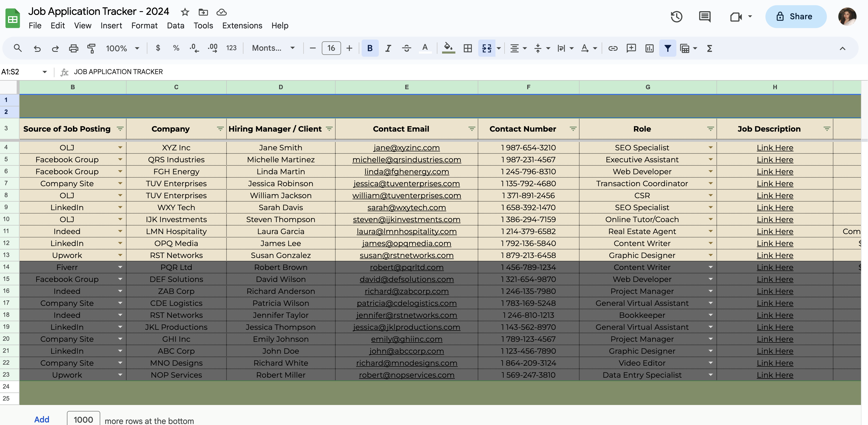Activate the Paint format roller
This screenshot has width=868, height=425.
(x=91, y=48)
